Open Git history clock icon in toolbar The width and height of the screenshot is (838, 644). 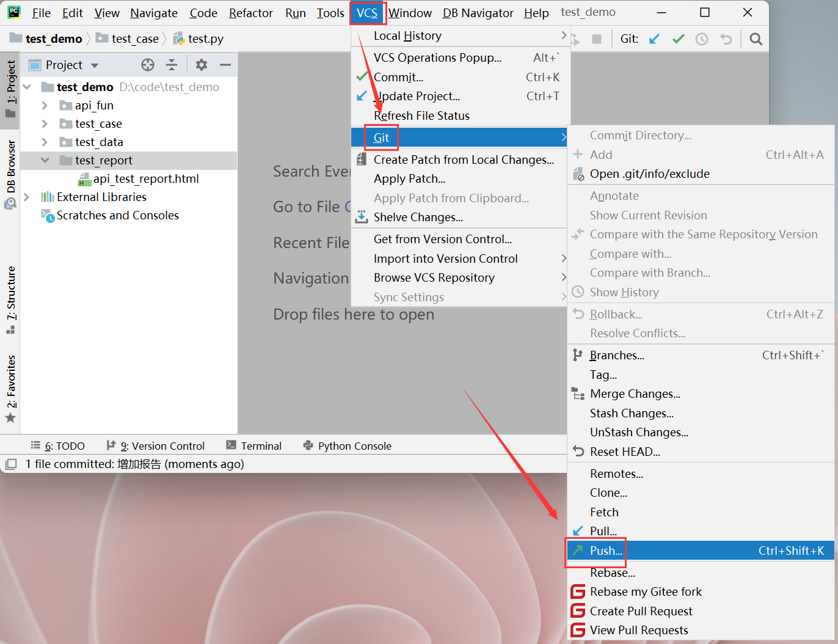coord(702,39)
